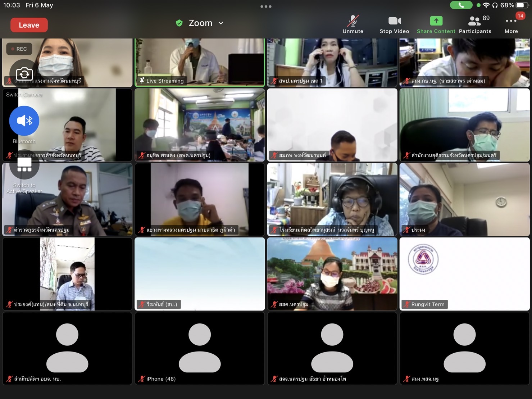Tap the three dots at top center
Image resolution: width=532 pixels, height=399 pixels.
tap(266, 6)
